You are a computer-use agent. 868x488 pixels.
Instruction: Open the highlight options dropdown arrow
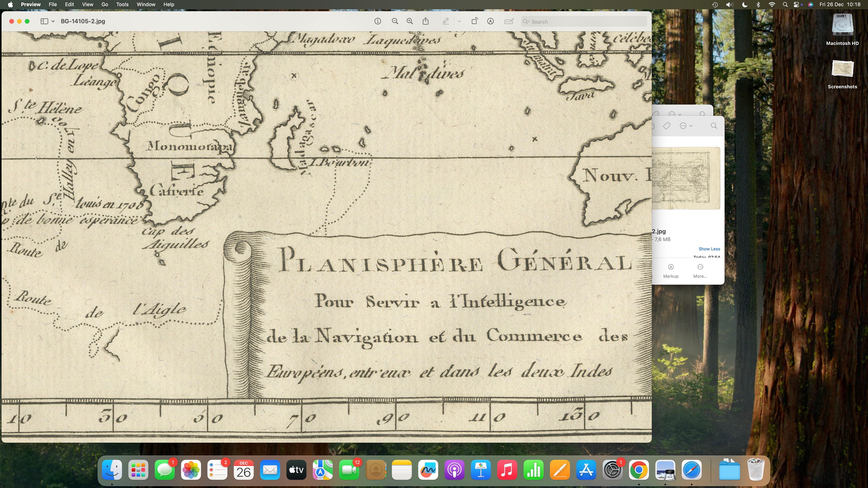459,21
